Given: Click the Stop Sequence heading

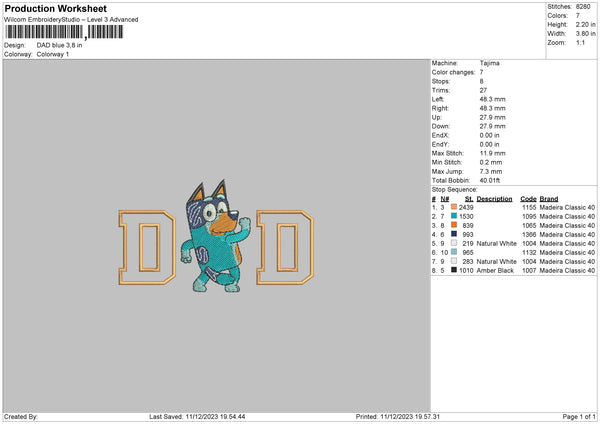Looking at the screenshot, I should (455, 189).
